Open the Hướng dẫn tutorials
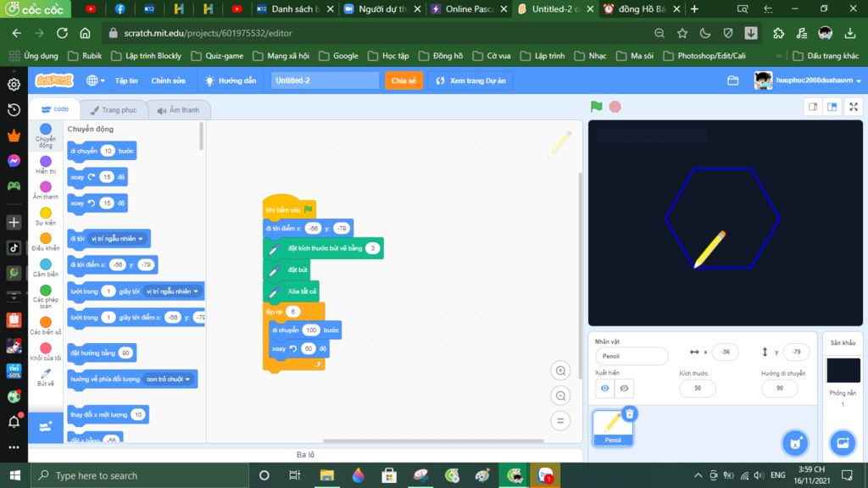This screenshot has height=488, width=868. (x=231, y=80)
